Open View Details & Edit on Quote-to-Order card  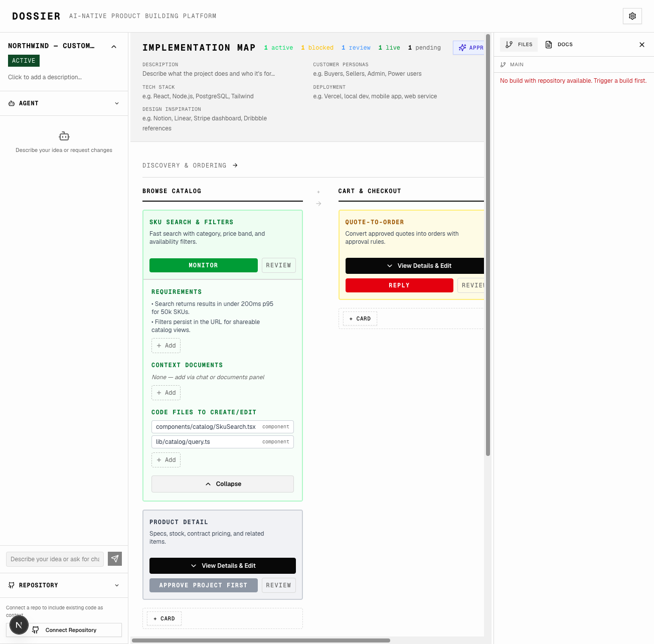(x=415, y=266)
